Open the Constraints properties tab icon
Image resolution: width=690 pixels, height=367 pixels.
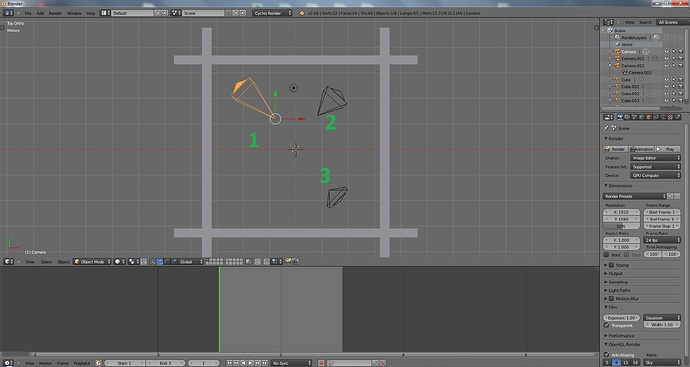point(656,117)
